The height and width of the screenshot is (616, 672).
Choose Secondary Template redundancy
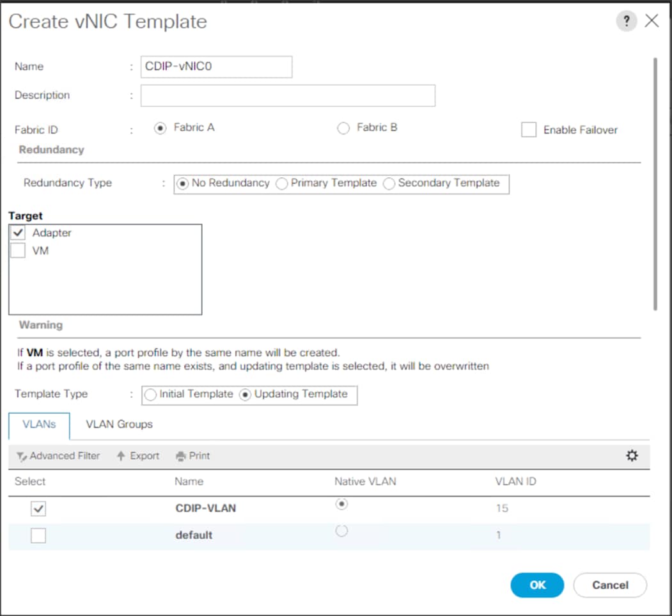[x=389, y=184]
